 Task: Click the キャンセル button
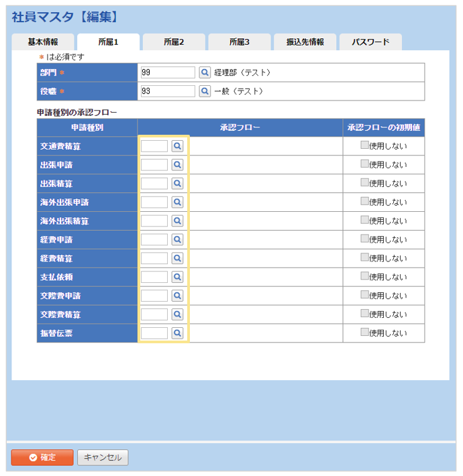pos(103,457)
